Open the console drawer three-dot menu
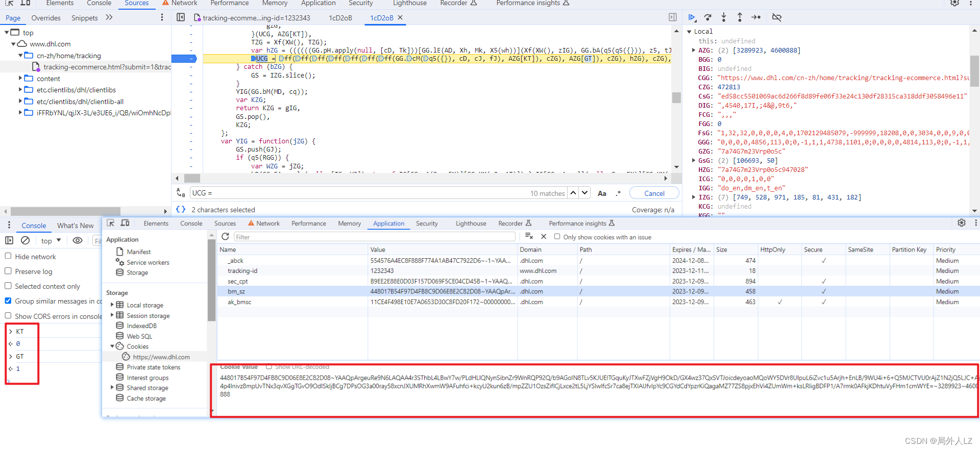The image size is (980, 450). coord(9,225)
